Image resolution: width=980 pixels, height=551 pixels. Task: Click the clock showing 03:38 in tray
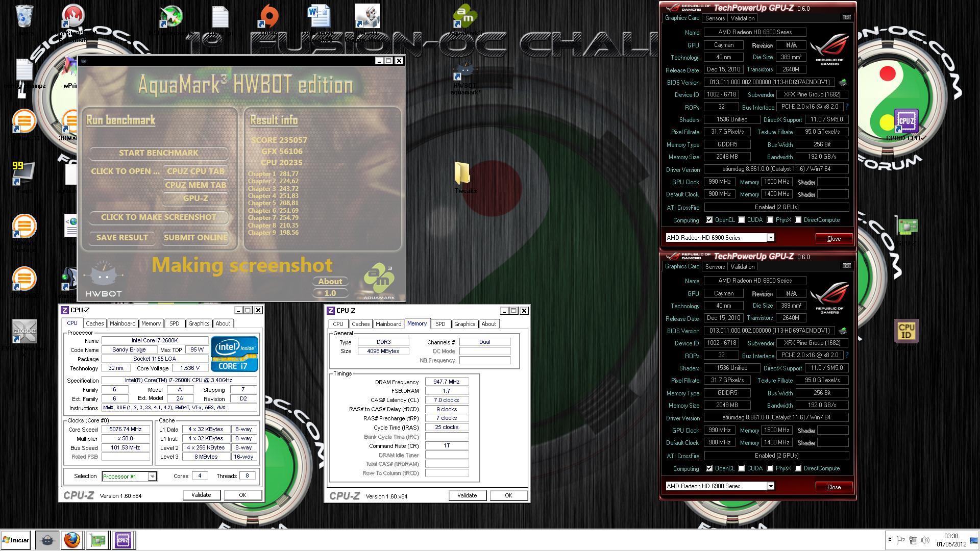(x=951, y=536)
